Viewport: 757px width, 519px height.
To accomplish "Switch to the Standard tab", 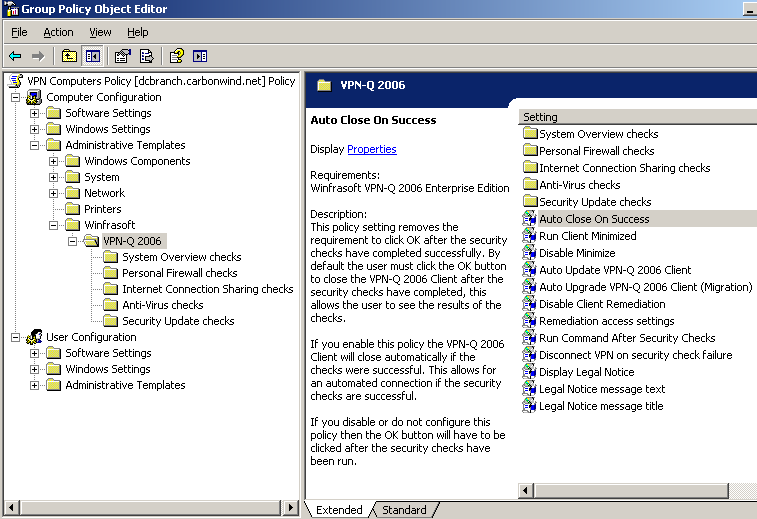I will point(404,510).
